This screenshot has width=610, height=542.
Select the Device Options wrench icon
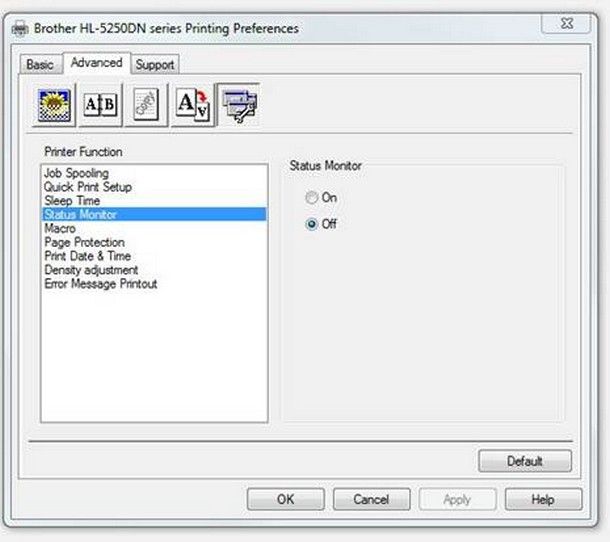pos(239,105)
